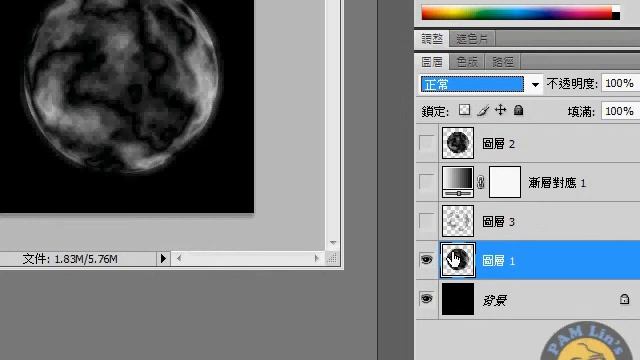The image size is (640, 360).
Task: Click horizontal scrollbar right arrow
Action: coord(316,258)
